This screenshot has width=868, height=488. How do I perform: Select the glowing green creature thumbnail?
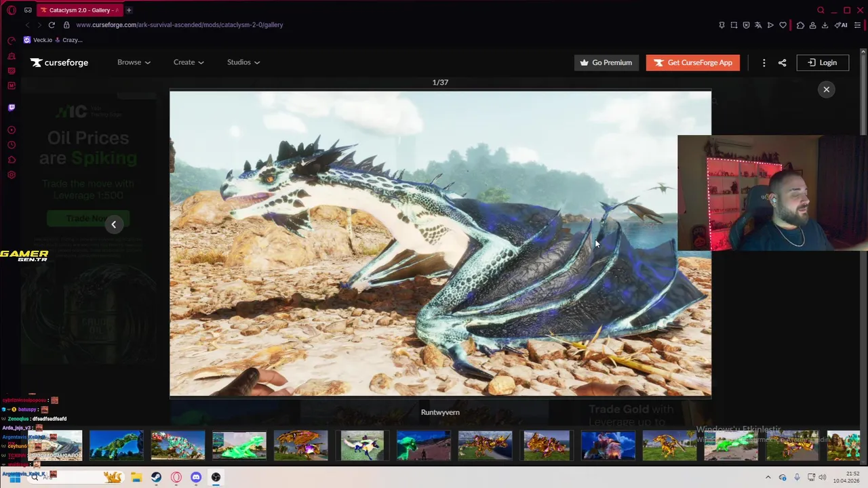coord(239,445)
